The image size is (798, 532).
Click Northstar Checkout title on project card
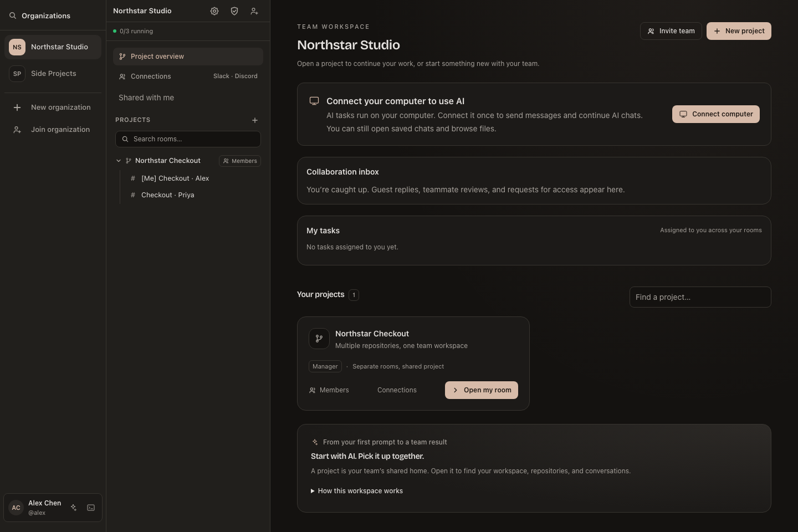tap(372, 334)
